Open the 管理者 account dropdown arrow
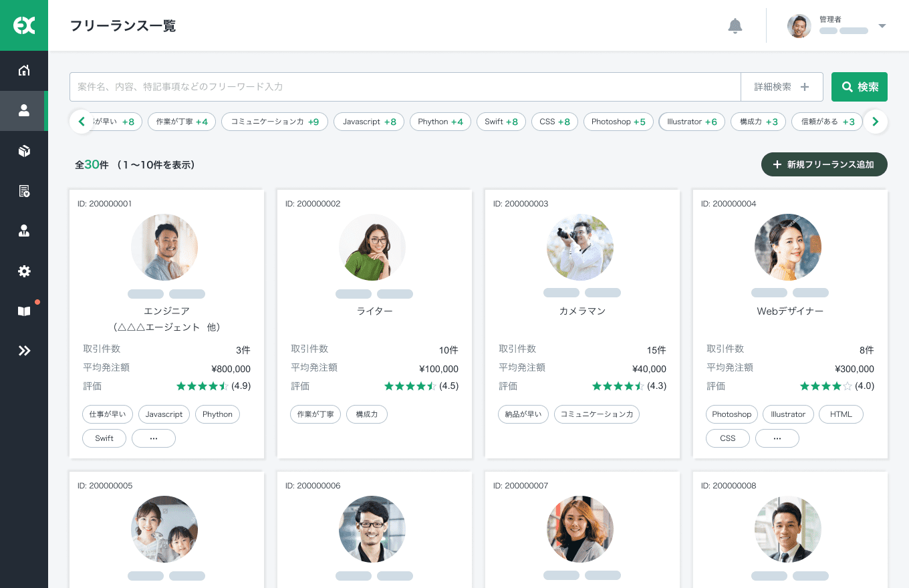Image resolution: width=909 pixels, height=588 pixels. tap(882, 26)
